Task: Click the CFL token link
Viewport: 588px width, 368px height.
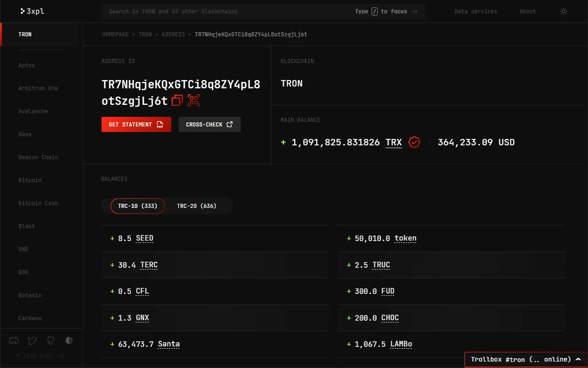Action: pyautogui.click(x=142, y=291)
